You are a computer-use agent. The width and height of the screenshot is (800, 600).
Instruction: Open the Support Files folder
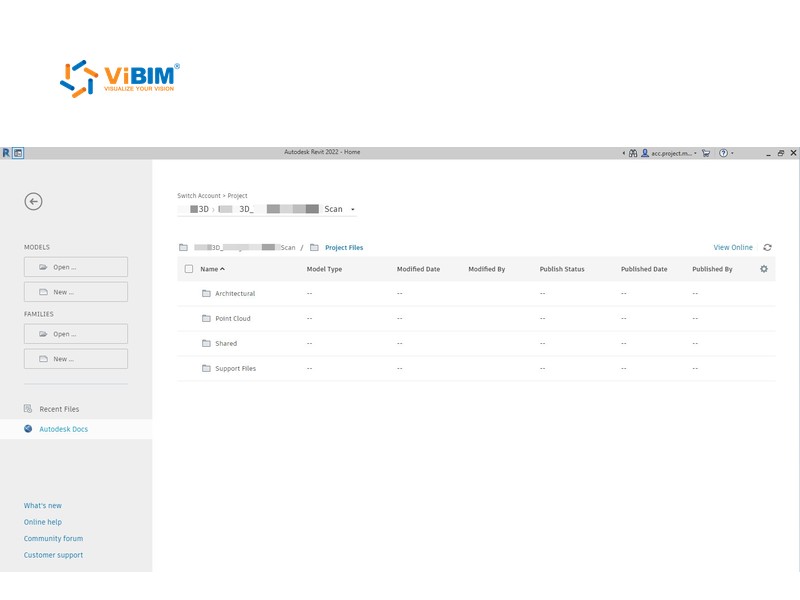(235, 368)
